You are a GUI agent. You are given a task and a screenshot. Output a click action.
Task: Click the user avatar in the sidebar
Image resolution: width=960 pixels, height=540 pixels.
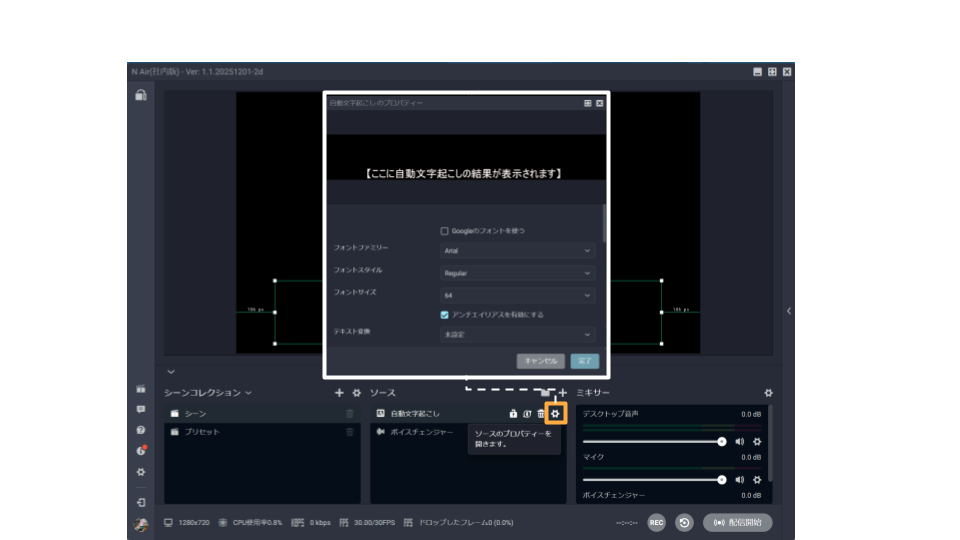click(141, 524)
